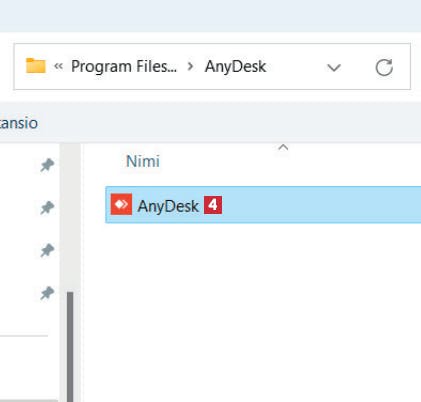Click the red AnyDesk application icon
The image size is (421, 402).
point(121,204)
